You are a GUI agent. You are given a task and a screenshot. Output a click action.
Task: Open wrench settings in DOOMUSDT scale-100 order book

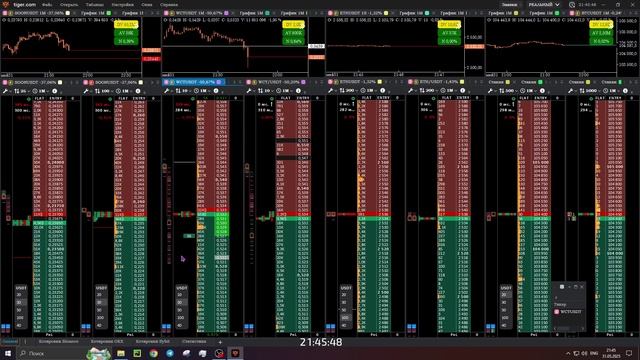coord(86,91)
